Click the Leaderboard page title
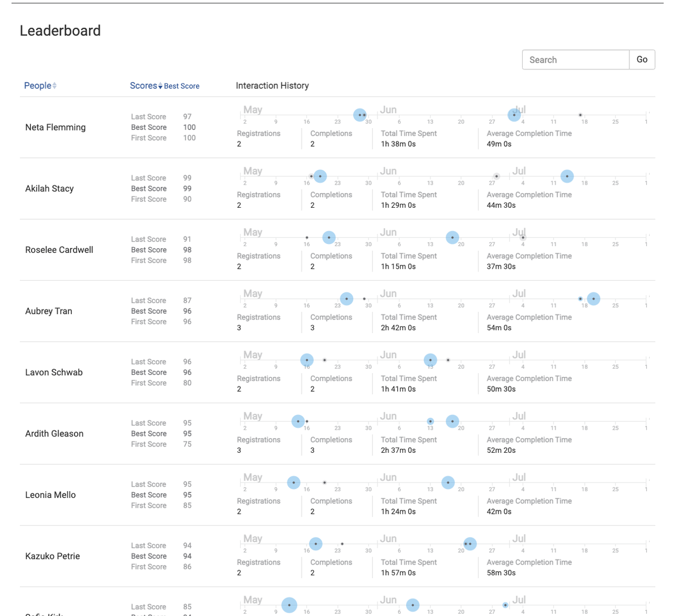 60,30
